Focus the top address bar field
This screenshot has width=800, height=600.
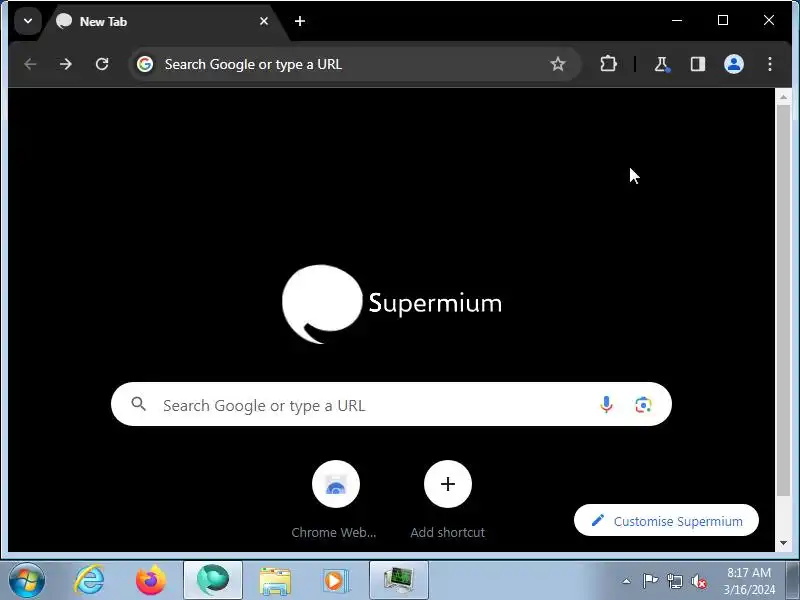click(355, 64)
